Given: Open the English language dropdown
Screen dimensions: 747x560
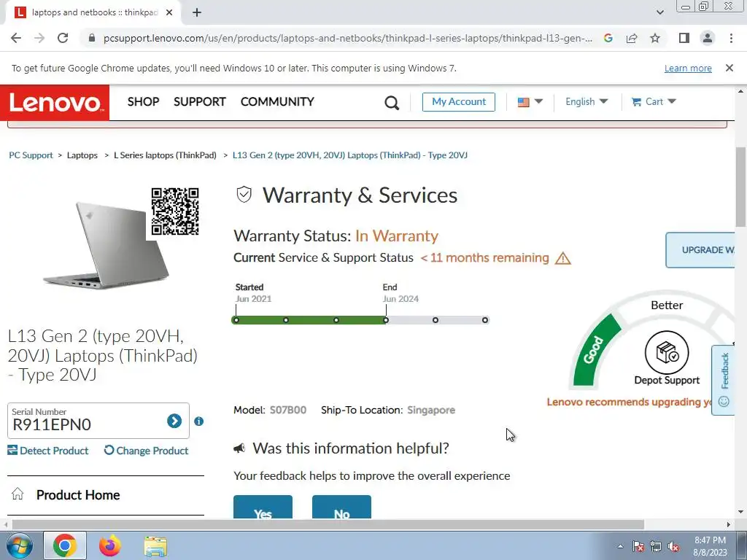Looking at the screenshot, I should pos(587,101).
